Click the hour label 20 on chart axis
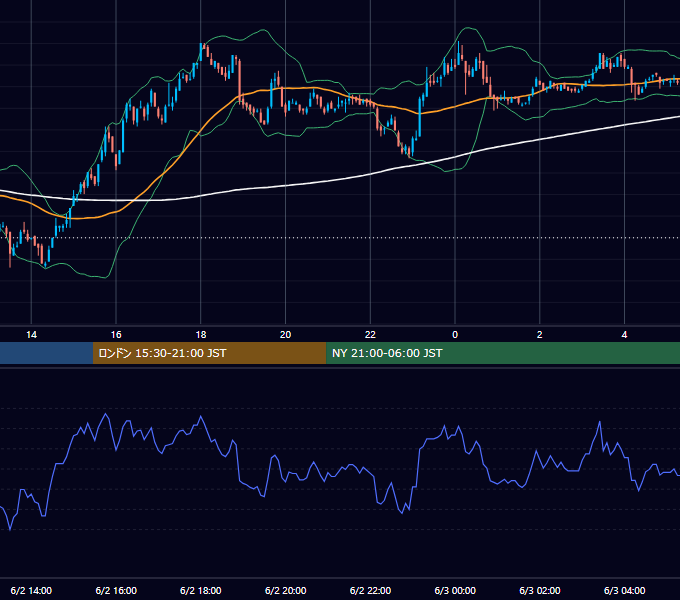The image size is (680, 600). pyautogui.click(x=285, y=335)
